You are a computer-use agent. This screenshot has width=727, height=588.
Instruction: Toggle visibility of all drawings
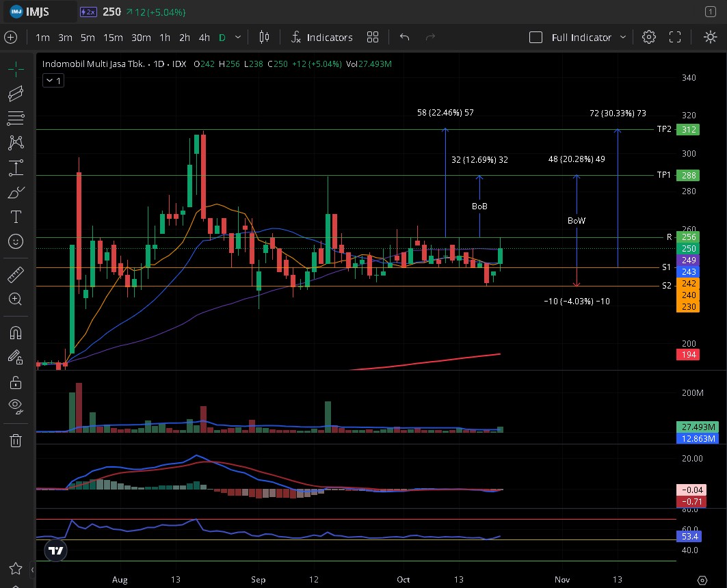coord(15,406)
